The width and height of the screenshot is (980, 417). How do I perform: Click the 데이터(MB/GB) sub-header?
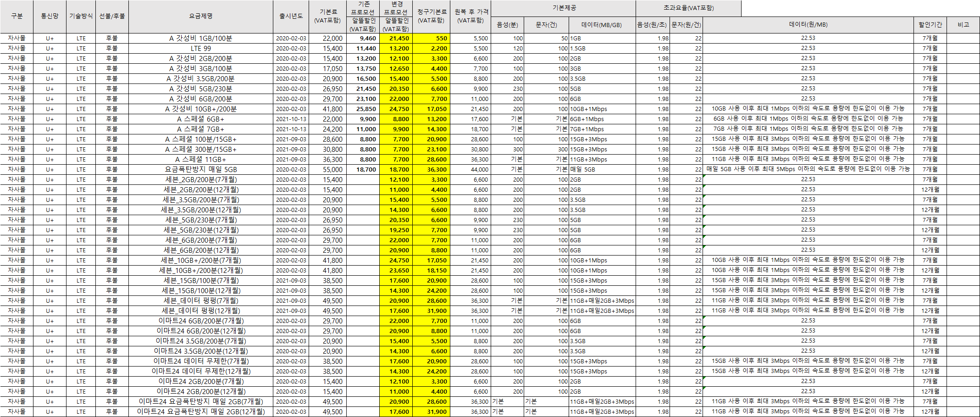point(602,25)
